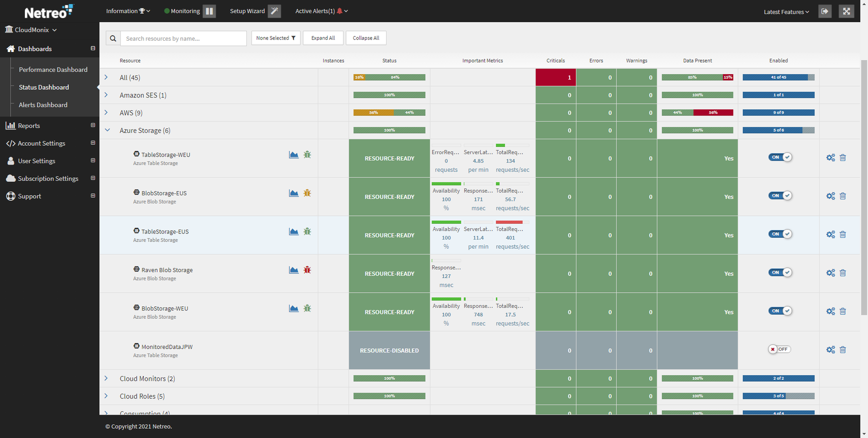Image resolution: width=868 pixels, height=438 pixels.
Task: Collapse the Azure Storage (6) group
Action: pyautogui.click(x=107, y=130)
